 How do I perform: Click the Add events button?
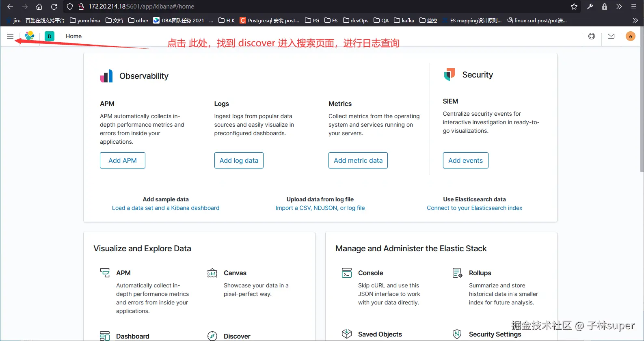click(465, 160)
